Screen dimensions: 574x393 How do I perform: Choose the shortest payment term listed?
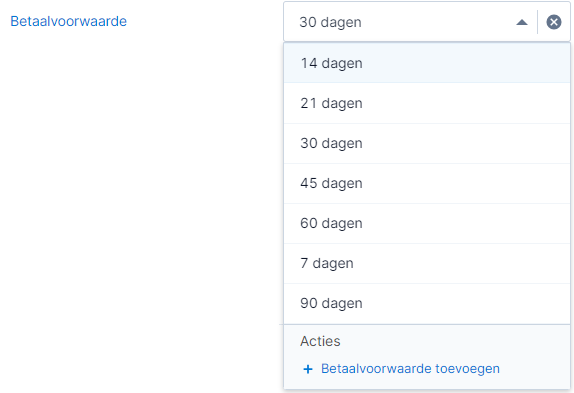[x=427, y=263]
